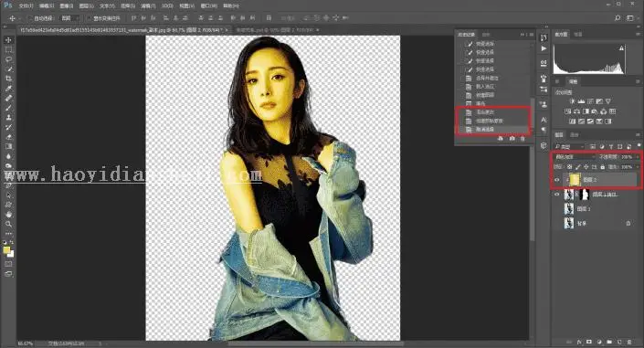Add a Color Balance adjustment

point(577,111)
